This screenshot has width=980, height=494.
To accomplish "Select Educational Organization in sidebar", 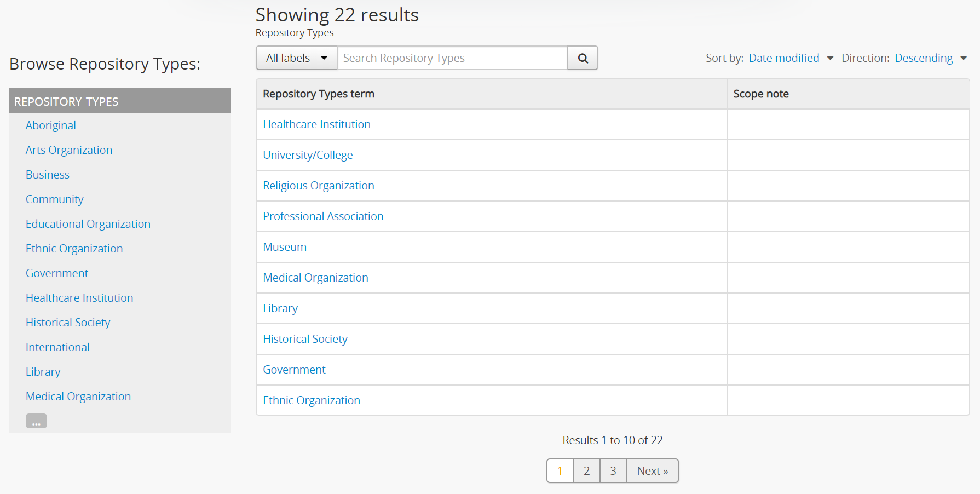I will click(88, 224).
